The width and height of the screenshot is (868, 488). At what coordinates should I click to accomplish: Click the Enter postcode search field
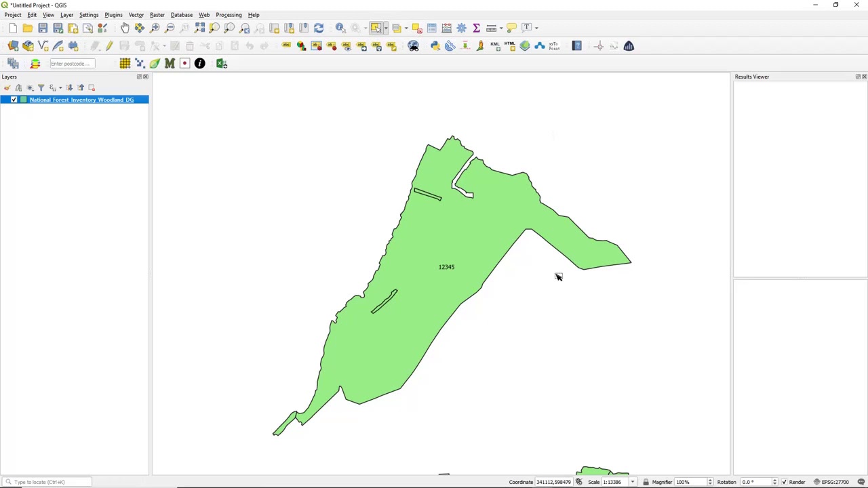71,64
